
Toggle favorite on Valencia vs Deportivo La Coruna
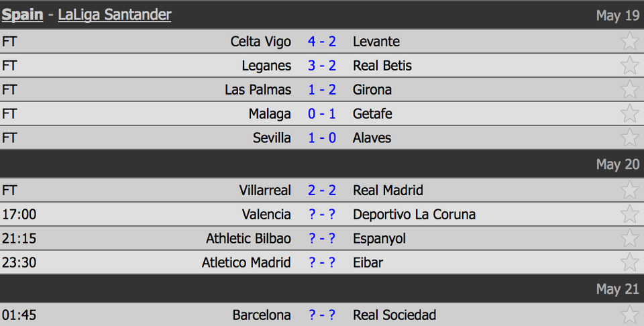(630, 215)
